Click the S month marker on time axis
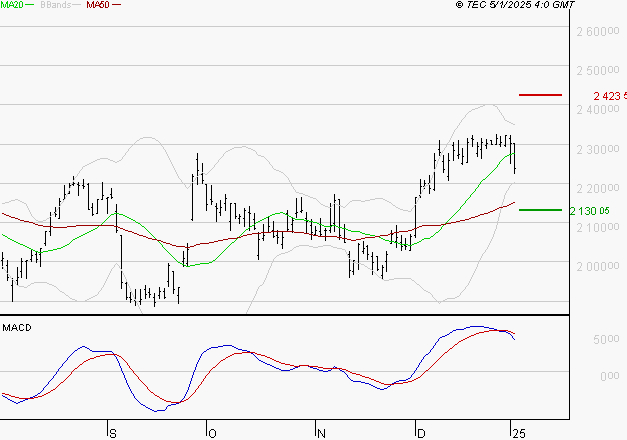The height and width of the screenshot is (440, 627). (113, 433)
